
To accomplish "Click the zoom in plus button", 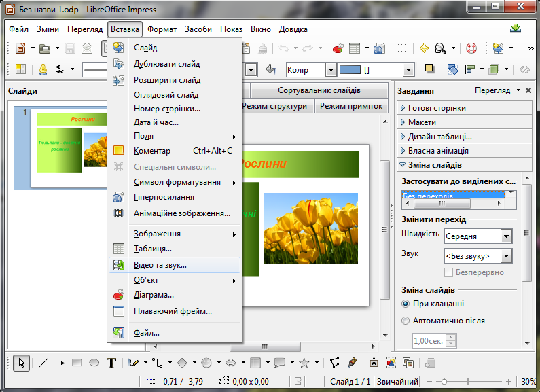I will [509, 382].
